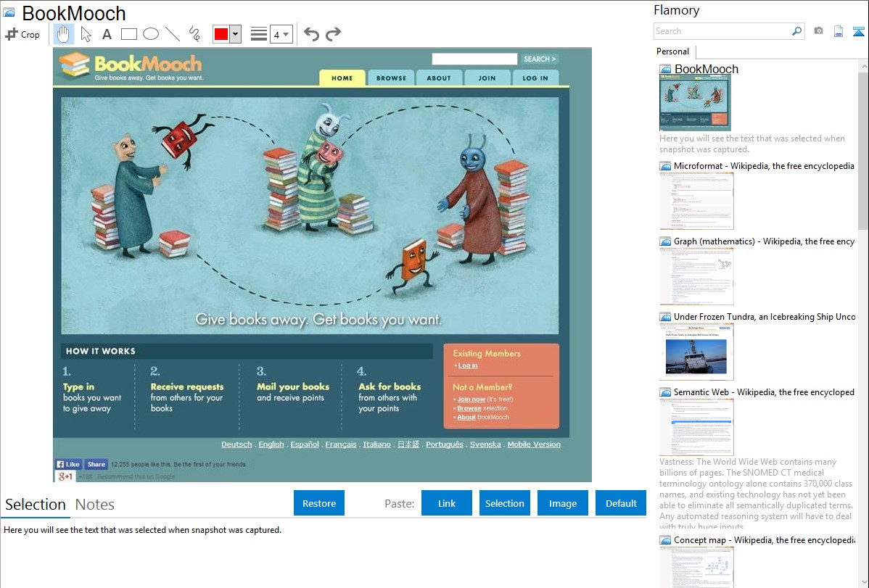Open the Semantic Web snapshot thumbnail
869x588 pixels.
point(696,427)
